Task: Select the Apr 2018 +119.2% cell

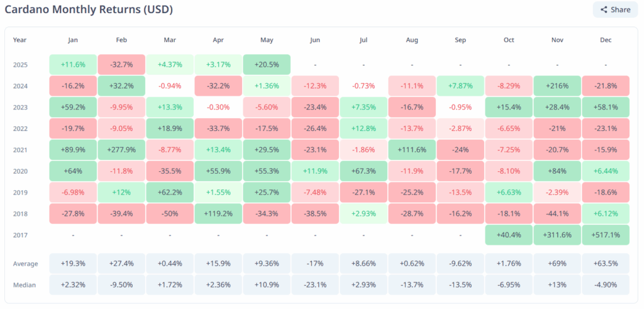Action: 218,213
